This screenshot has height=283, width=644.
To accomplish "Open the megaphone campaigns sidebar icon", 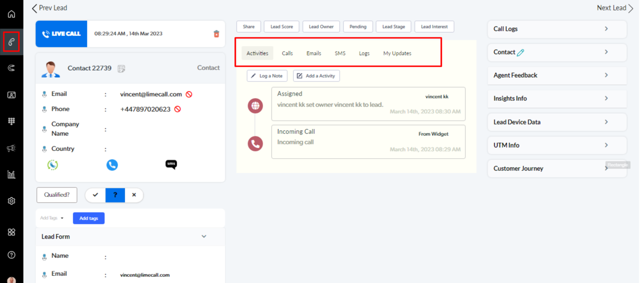I will point(11,149).
